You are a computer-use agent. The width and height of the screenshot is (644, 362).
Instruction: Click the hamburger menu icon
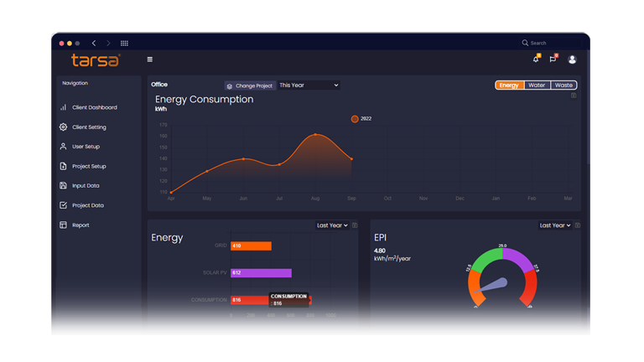[x=150, y=59]
